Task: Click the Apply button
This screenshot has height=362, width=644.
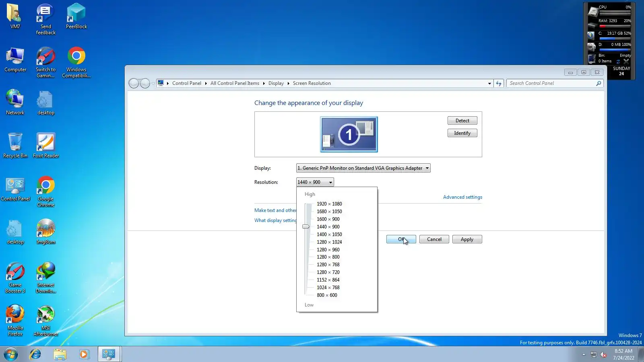Action: coord(467,239)
